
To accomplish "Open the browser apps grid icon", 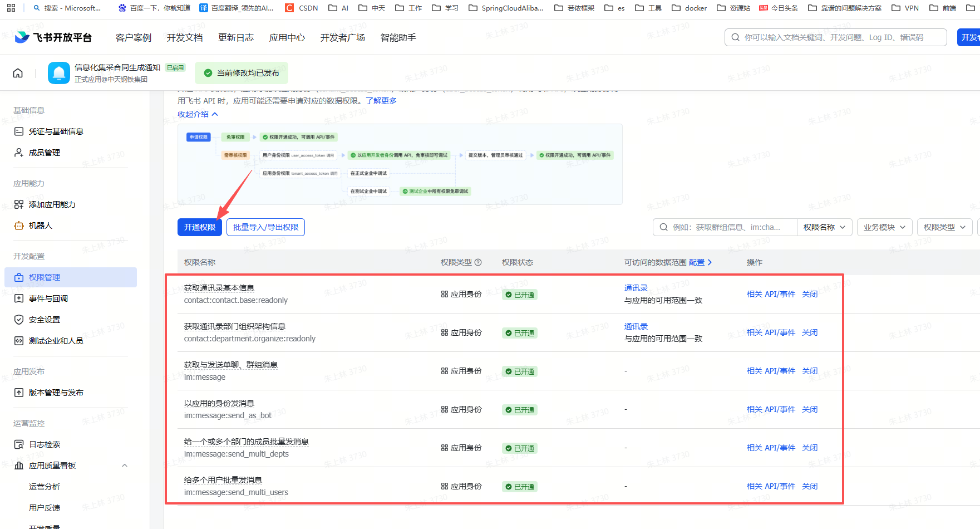I will (11, 8).
